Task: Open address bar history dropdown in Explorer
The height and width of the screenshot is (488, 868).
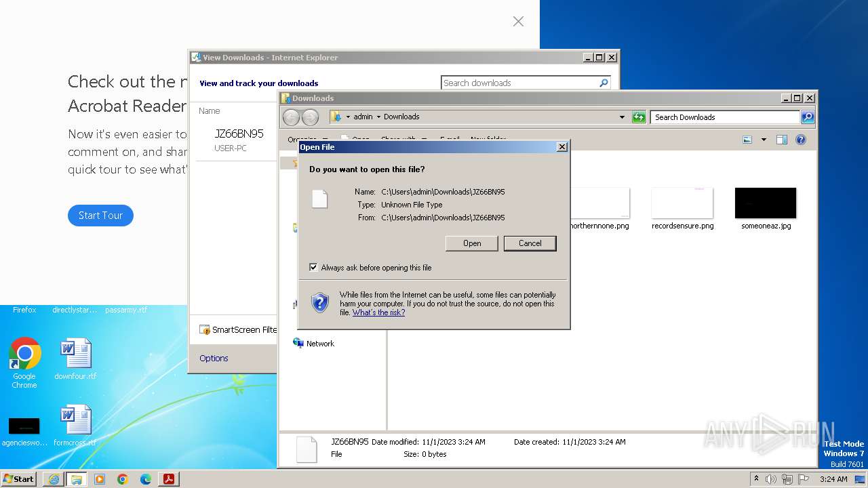Action: 622,117
